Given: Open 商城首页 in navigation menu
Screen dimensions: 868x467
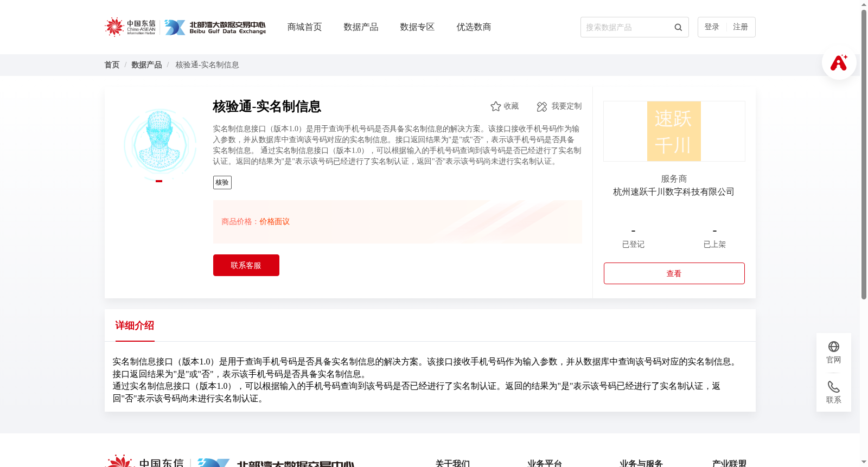Looking at the screenshot, I should pos(304,27).
